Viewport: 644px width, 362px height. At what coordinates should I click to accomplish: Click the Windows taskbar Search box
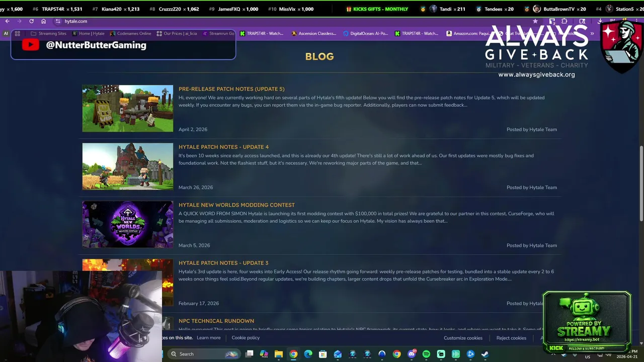click(x=203, y=354)
